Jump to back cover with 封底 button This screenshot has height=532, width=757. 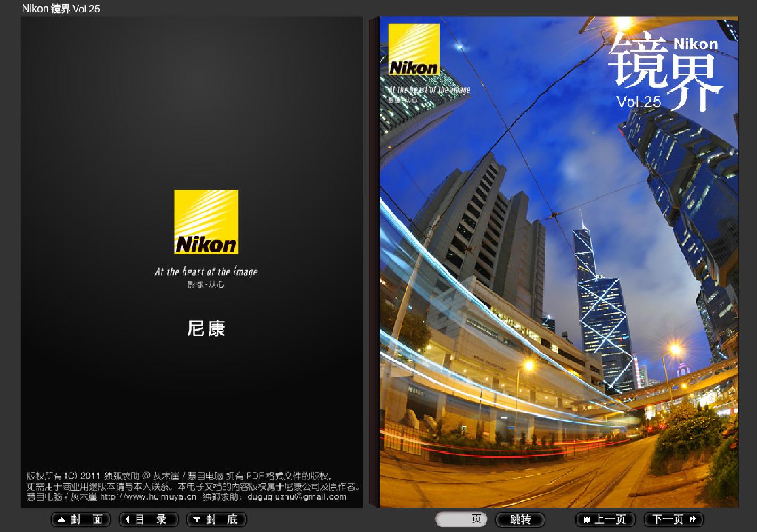coord(217,519)
